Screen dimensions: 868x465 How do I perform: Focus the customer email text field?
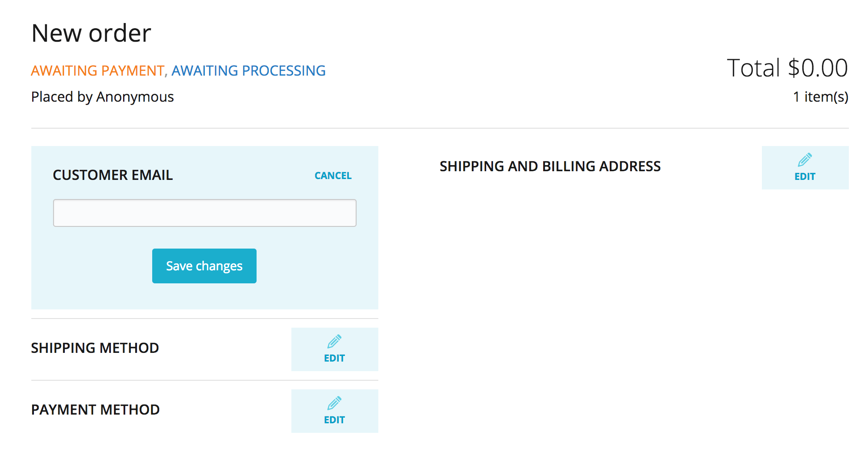tap(204, 213)
